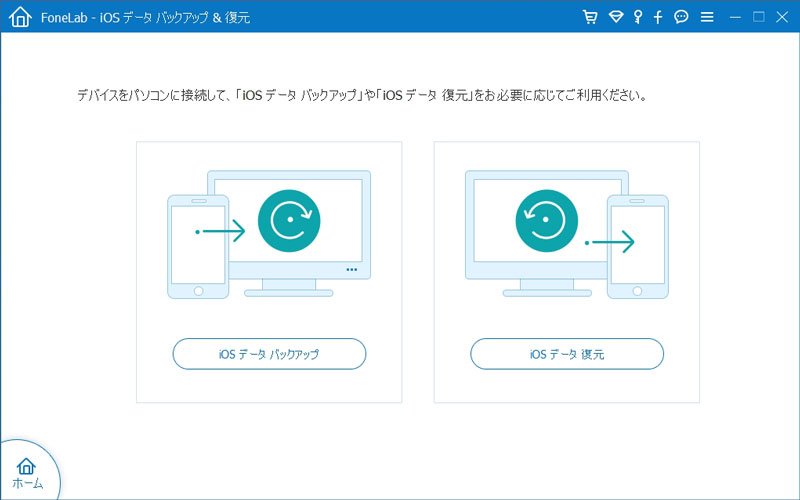The height and width of the screenshot is (500, 800).
Task: Click the phone-to-computer backup illustration
Action: (269, 234)
